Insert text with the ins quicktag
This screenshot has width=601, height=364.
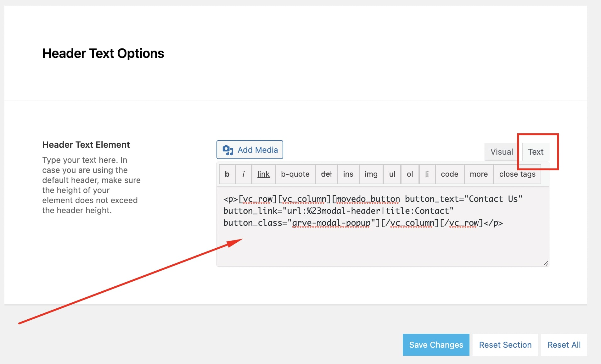point(348,174)
